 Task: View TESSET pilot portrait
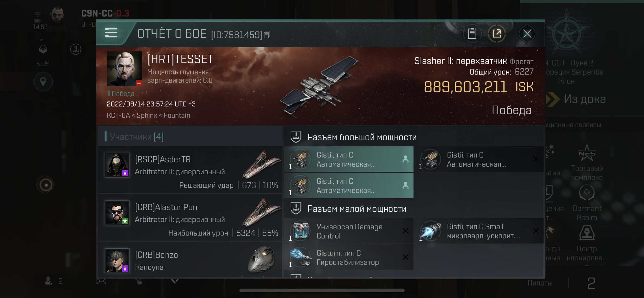click(x=124, y=69)
